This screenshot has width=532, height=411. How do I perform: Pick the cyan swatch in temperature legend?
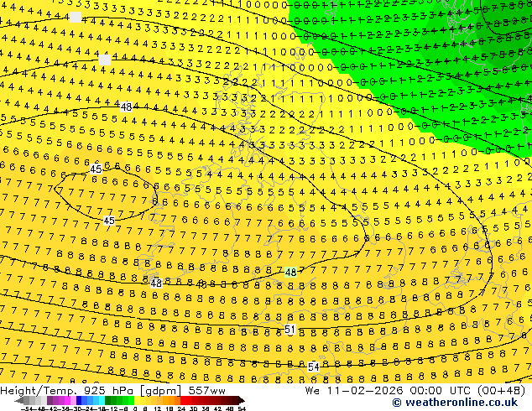pyautogui.click(x=102, y=400)
